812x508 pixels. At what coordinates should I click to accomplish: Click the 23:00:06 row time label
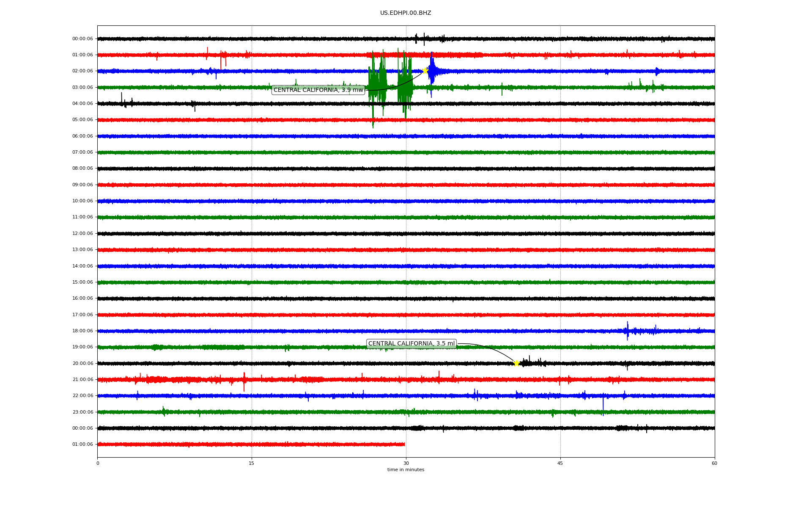pyautogui.click(x=82, y=412)
